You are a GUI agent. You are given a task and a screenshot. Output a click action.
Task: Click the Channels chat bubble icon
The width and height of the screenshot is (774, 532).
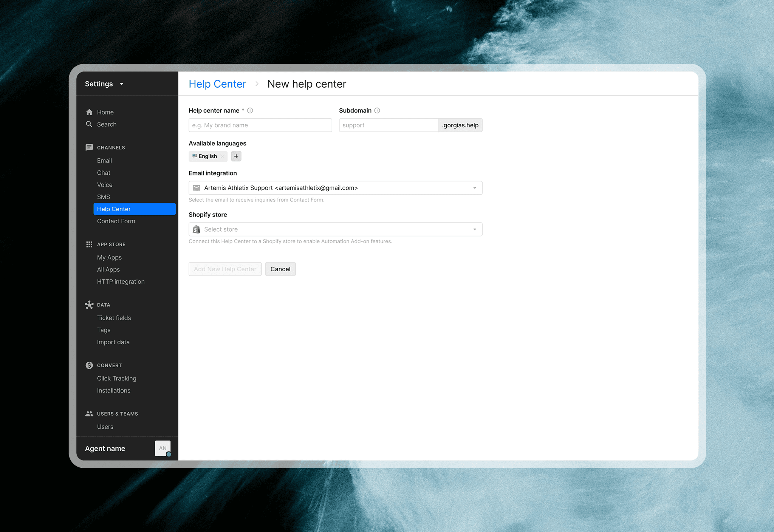coord(89,147)
